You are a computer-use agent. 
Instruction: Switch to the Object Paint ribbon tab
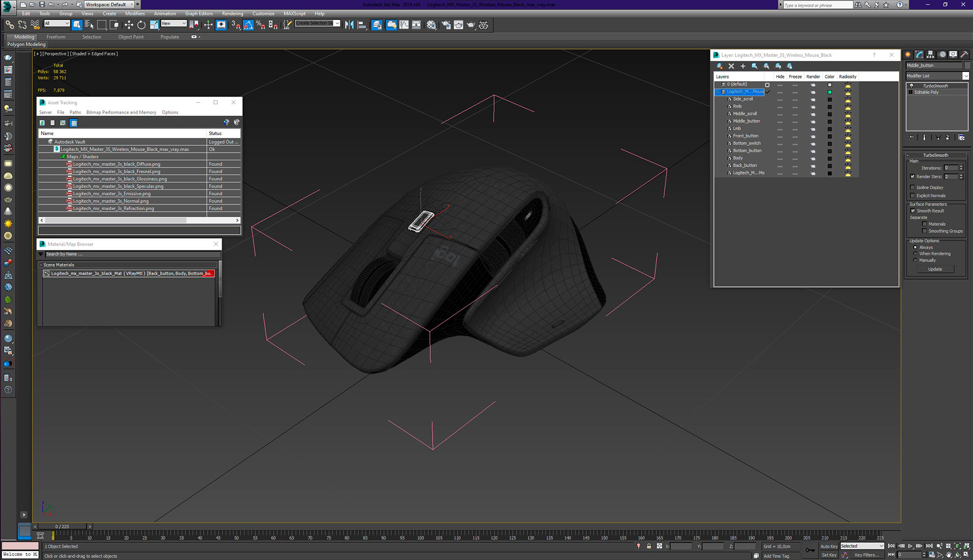point(131,37)
